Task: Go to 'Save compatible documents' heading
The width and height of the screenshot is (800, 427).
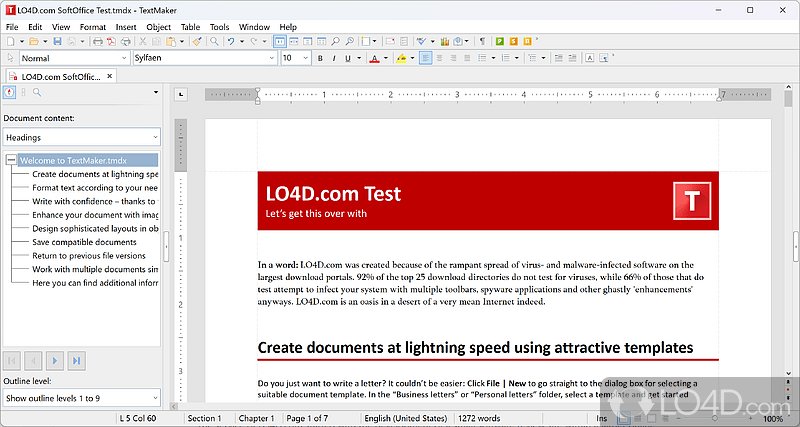Action: click(x=85, y=242)
